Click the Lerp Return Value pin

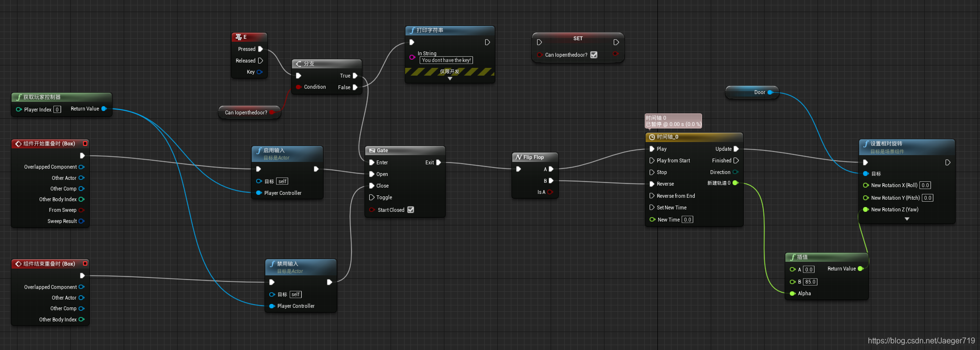pos(861,269)
